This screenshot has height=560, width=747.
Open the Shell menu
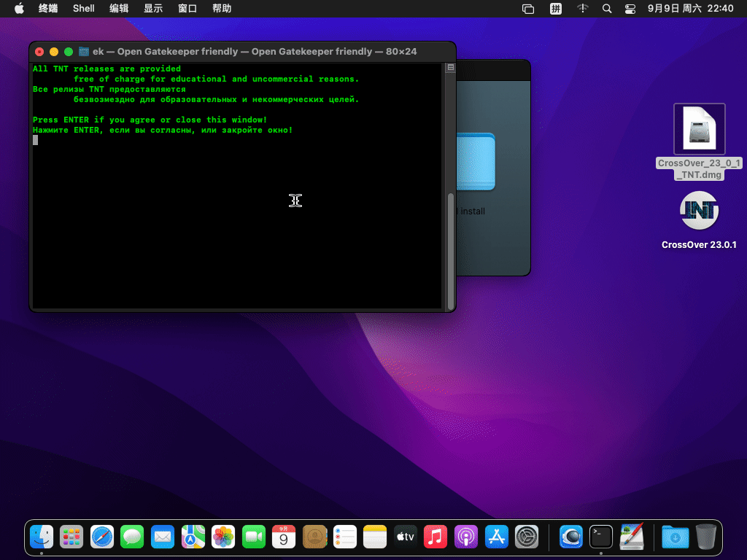pyautogui.click(x=84, y=9)
